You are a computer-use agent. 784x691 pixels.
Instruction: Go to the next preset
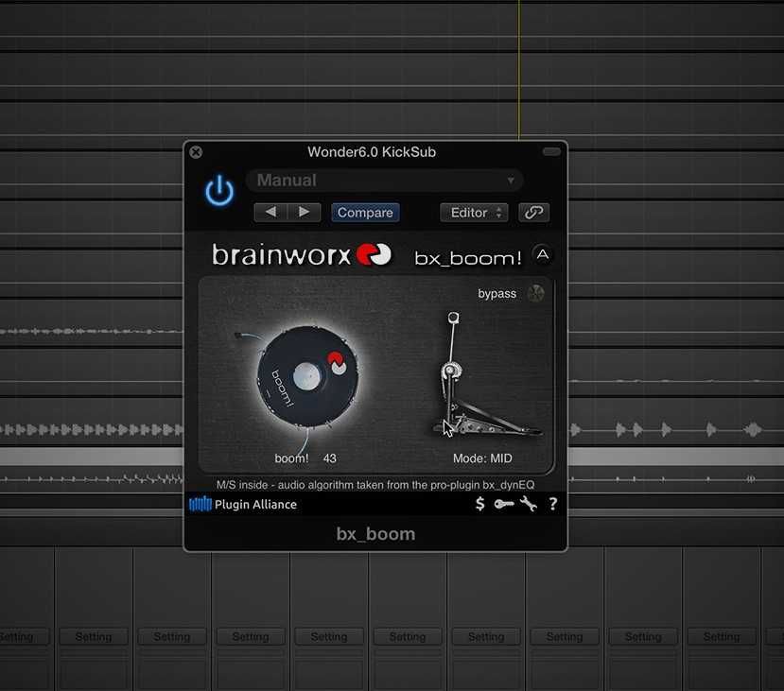304,213
